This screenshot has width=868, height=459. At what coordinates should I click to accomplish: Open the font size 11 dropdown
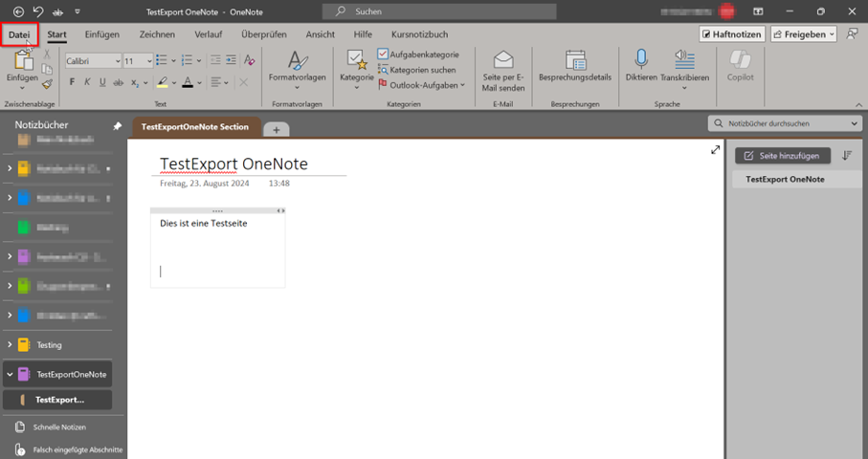coord(149,61)
